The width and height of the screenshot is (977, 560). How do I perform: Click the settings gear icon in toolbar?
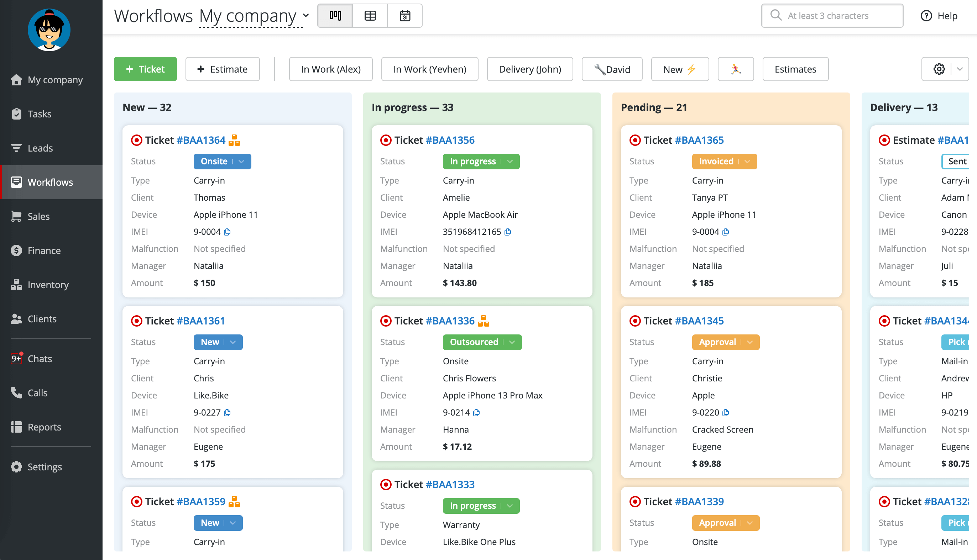click(939, 68)
